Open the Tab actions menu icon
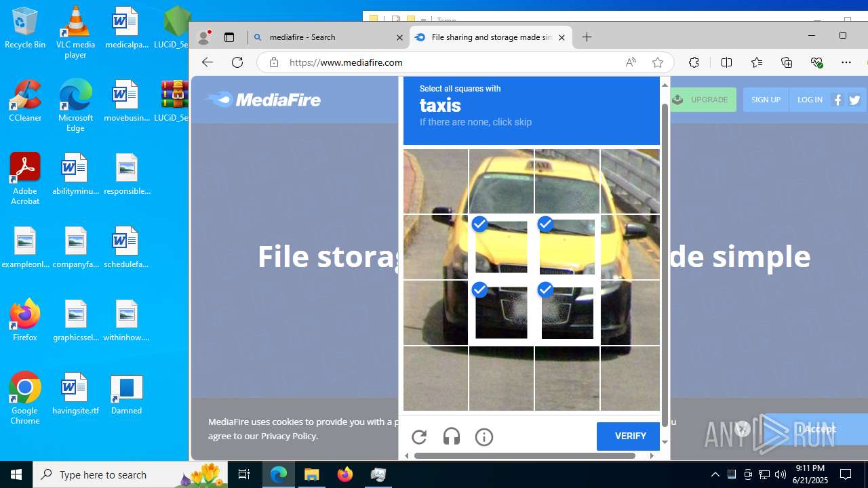 click(229, 37)
